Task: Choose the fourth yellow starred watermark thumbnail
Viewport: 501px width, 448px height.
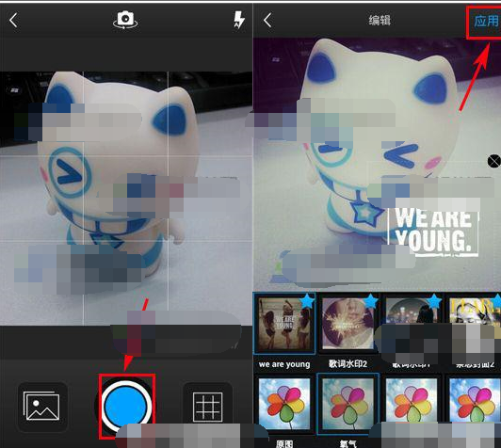Action: pyautogui.click(x=475, y=323)
